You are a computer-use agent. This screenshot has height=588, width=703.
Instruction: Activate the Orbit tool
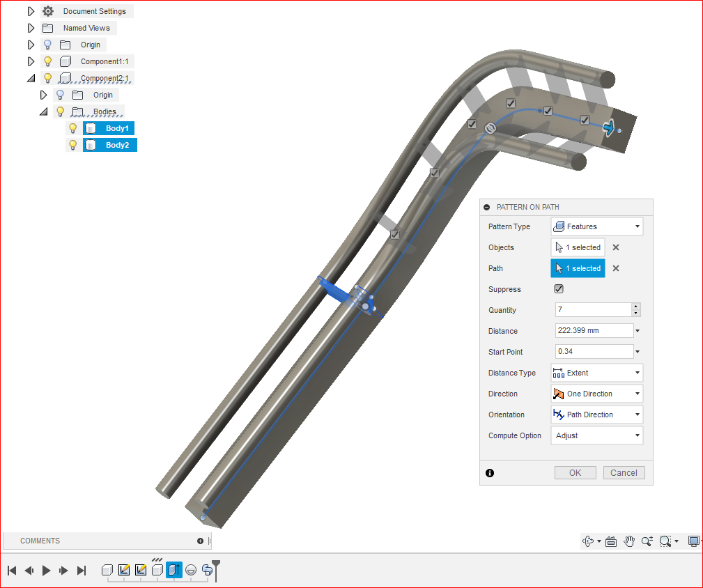coord(589,541)
